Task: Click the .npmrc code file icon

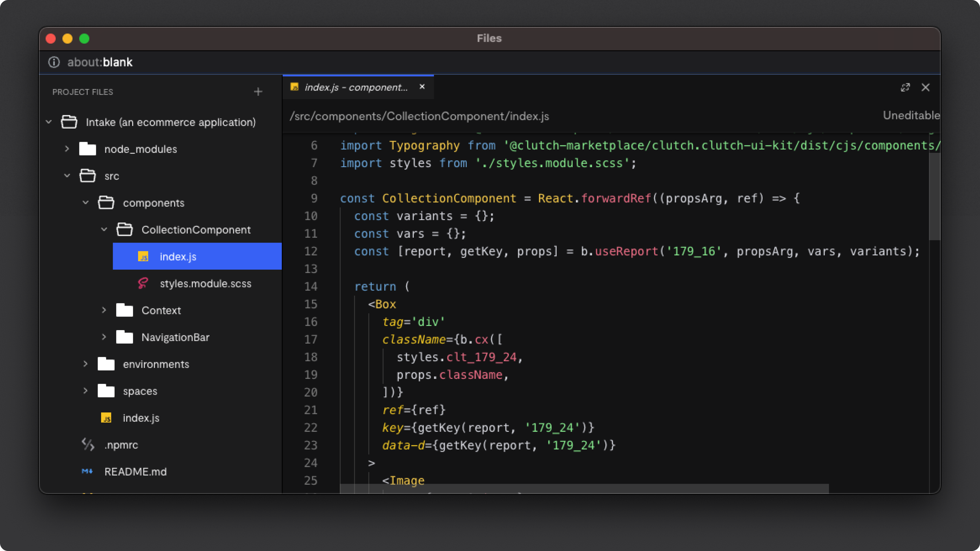Action: coord(88,445)
